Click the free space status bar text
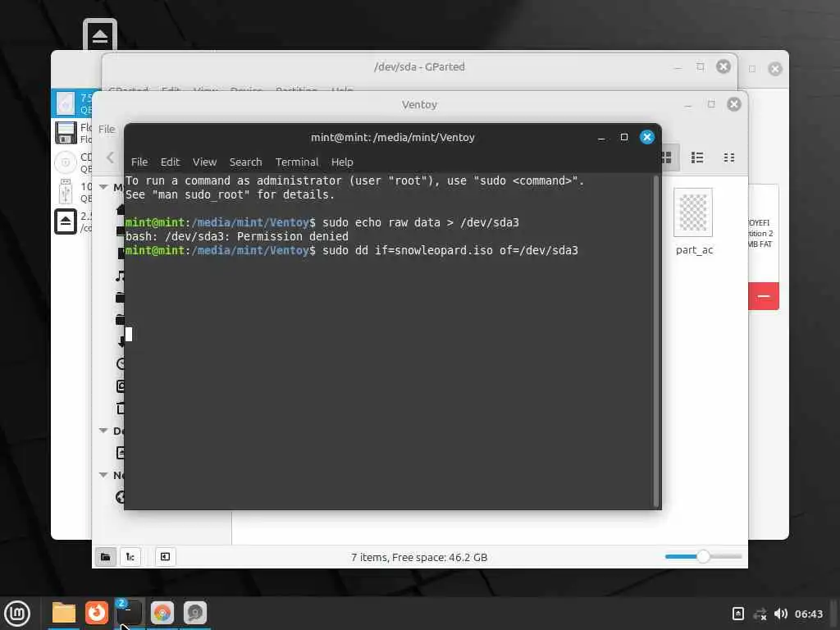840x630 pixels. (419, 557)
